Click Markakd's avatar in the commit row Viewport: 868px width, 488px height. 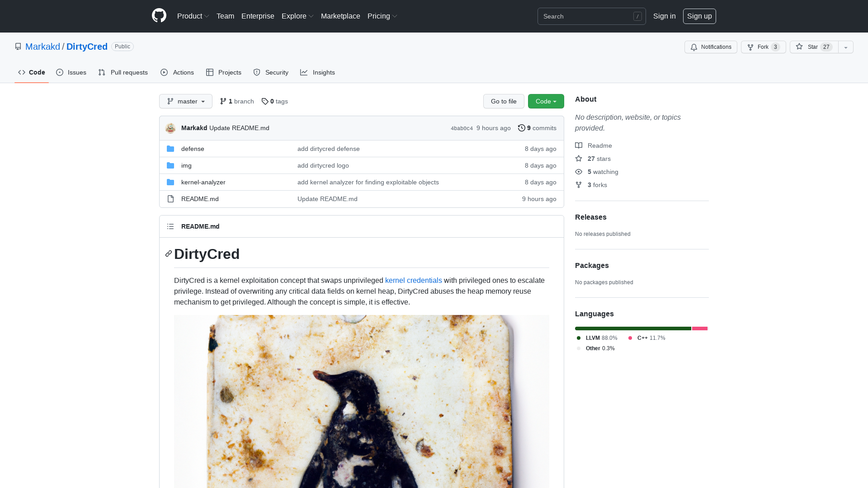[x=170, y=128]
